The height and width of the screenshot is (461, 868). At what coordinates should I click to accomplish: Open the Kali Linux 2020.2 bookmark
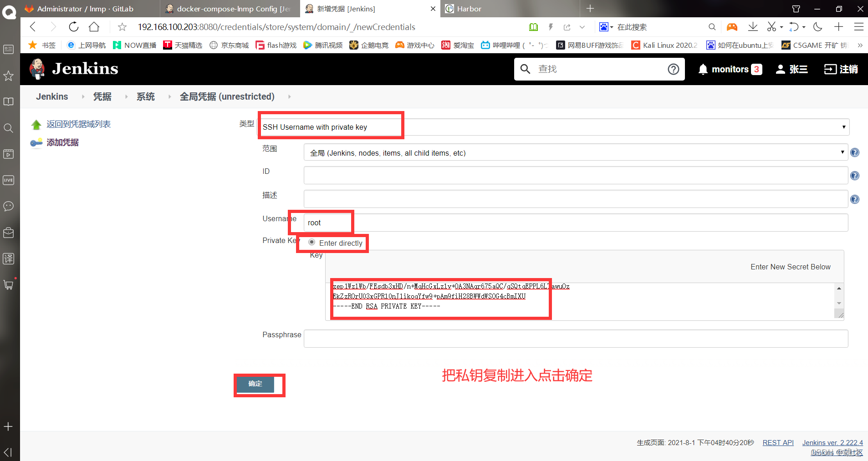tap(664, 45)
